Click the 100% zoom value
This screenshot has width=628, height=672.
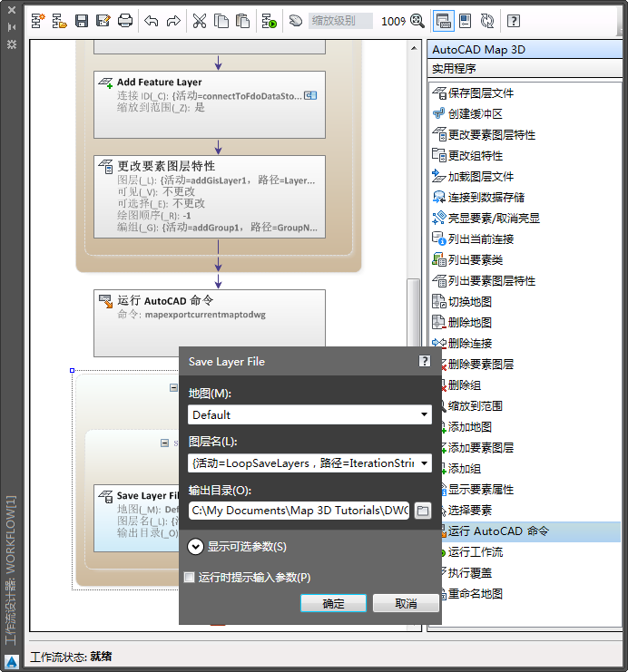pos(393,21)
